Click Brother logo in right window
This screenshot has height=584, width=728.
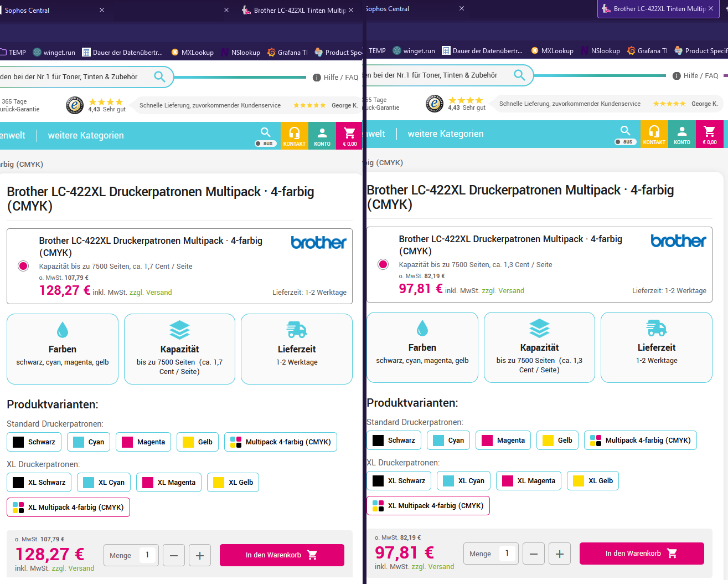(x=678, y=240)
